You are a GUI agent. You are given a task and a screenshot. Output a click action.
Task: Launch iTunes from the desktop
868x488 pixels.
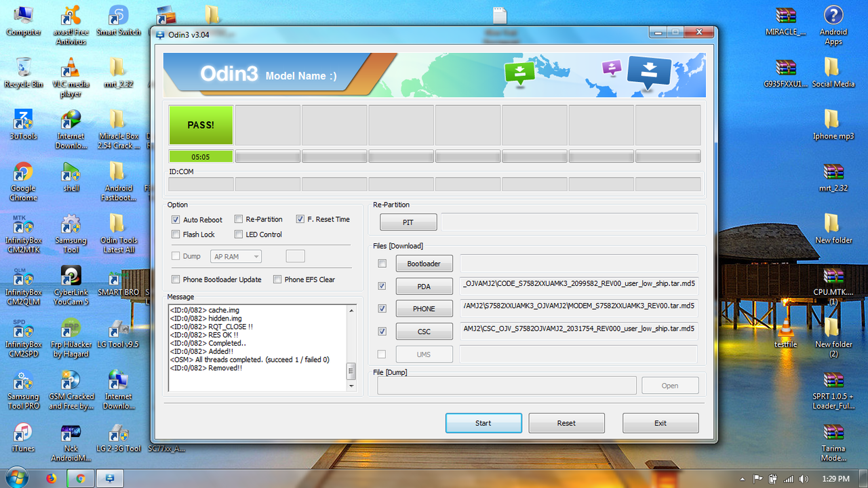pos(23,437)
